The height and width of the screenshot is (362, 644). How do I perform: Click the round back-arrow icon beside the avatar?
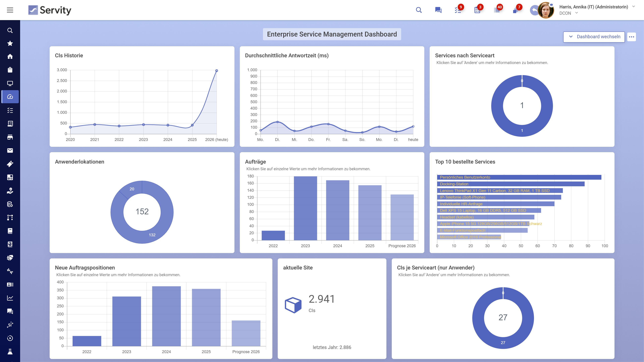click(534, 10)
